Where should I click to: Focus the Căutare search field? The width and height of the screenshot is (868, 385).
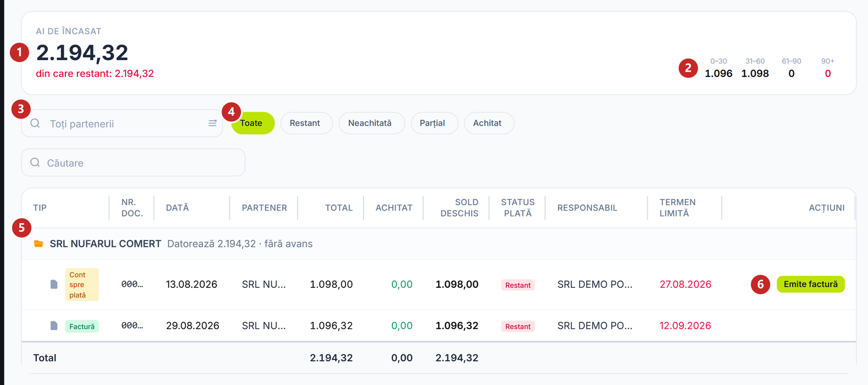point(133,162)
